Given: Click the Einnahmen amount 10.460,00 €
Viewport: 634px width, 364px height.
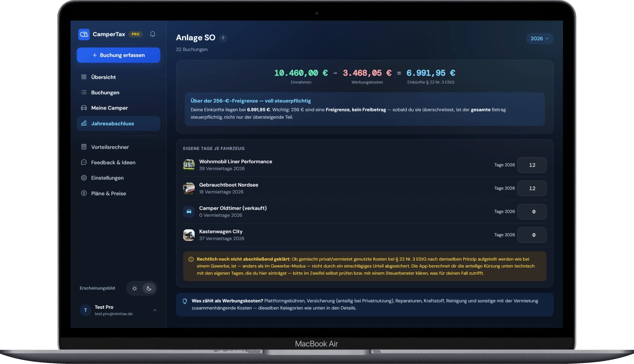Looking at the screenshot, I should 301,73.
